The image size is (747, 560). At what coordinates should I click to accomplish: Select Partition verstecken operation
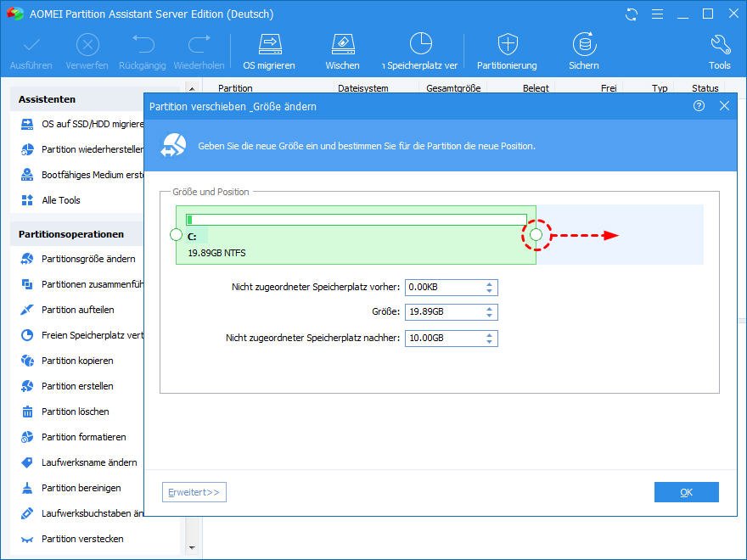coord(72,539)
